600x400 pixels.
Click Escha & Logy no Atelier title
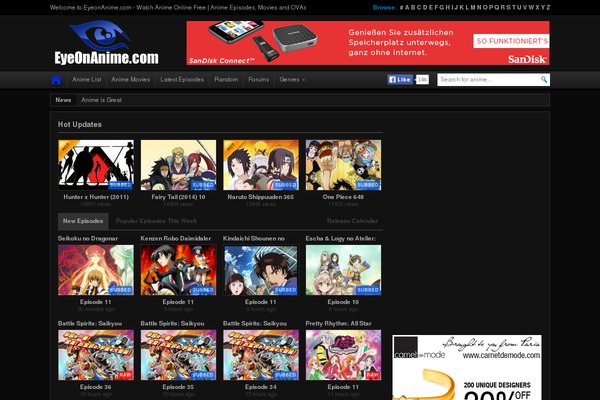coord(341,238)
